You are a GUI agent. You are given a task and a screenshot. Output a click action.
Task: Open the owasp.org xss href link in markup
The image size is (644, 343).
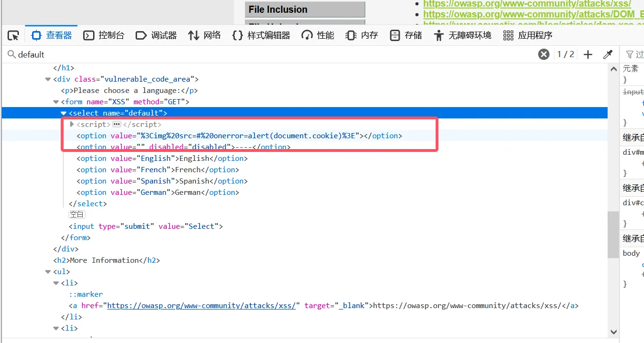pyautogui.click(x=202, y=306)
